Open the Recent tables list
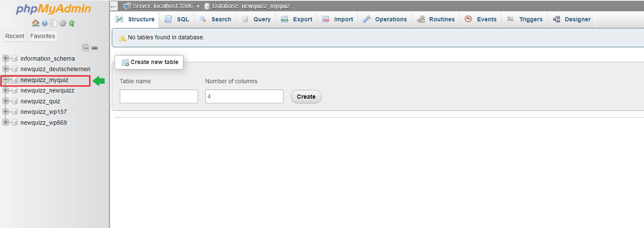The height and width of the screenshot is (228, 644). tap(15, 36)
